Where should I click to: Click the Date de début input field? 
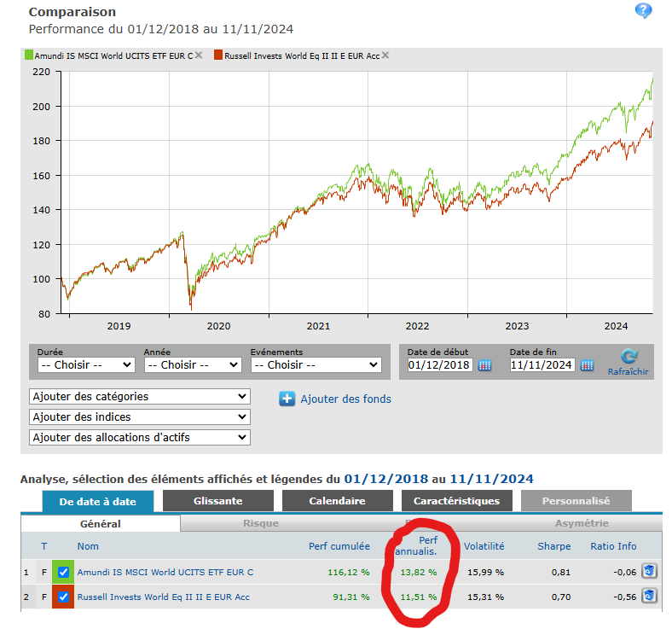pyautogui.click(x=440, y=365)
